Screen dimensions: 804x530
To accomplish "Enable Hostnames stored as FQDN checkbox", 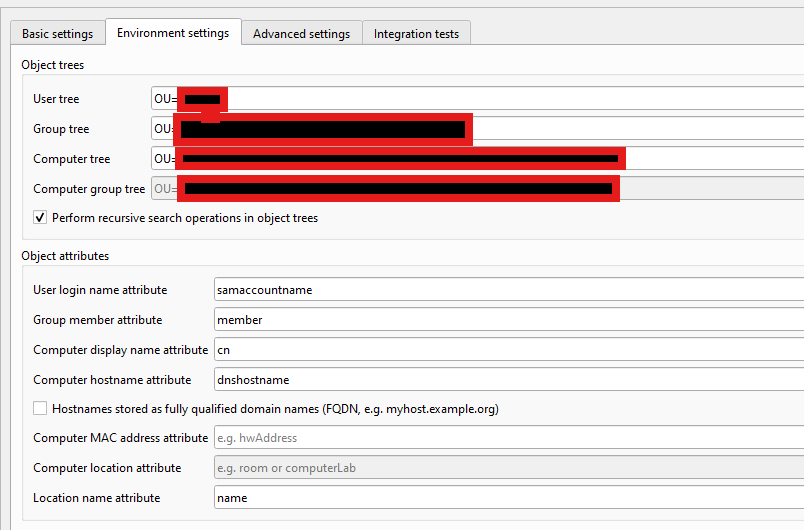I will (x=40, y=408).
